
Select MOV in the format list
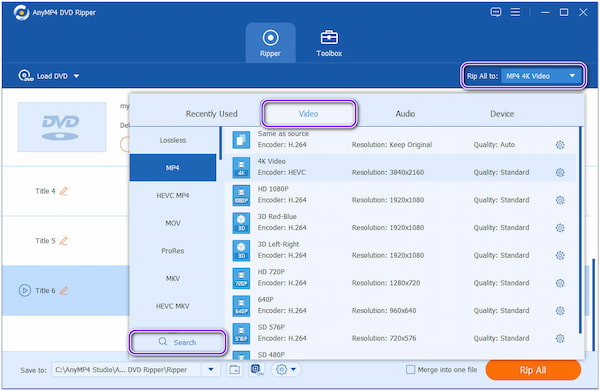coord(173,223)
